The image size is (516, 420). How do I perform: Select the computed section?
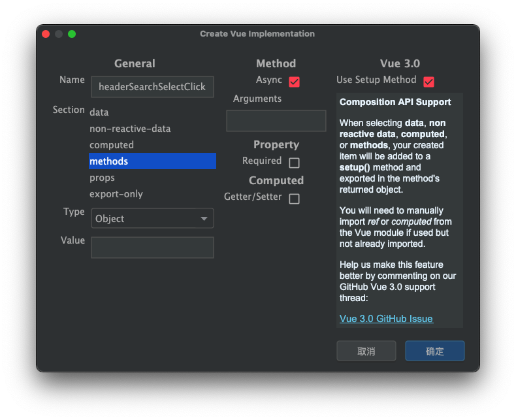tap(152, 145)
